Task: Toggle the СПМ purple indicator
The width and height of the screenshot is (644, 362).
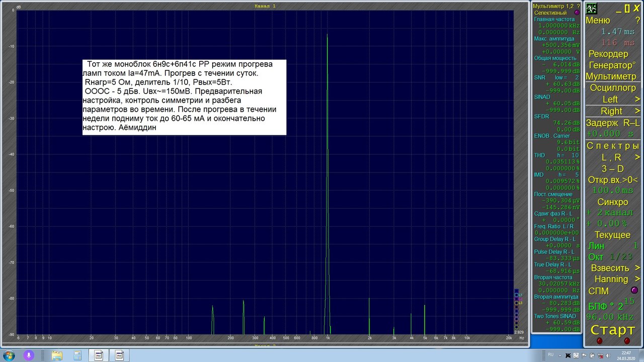Action: 634,290
